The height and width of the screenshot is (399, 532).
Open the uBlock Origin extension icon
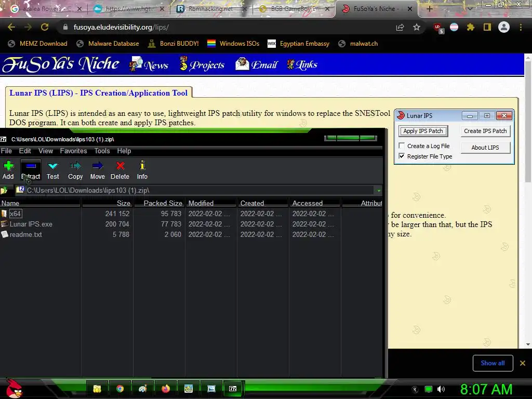438,28
